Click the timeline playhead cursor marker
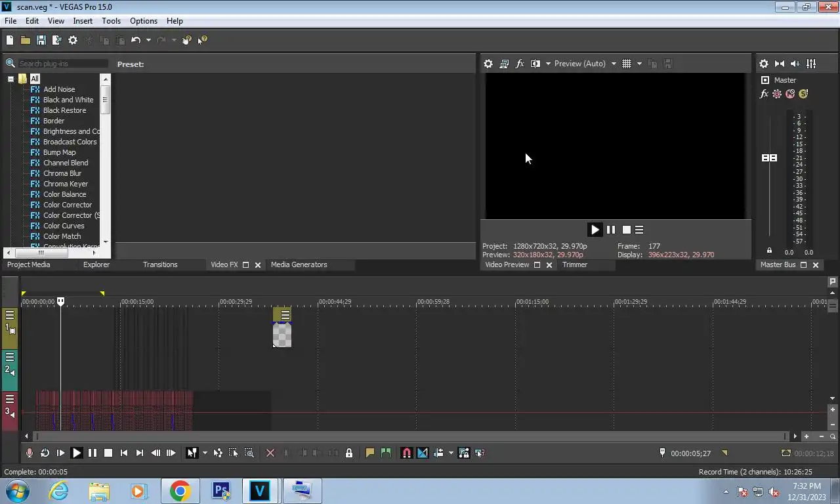This screenshot has width=840, height=504. point(60,301)
